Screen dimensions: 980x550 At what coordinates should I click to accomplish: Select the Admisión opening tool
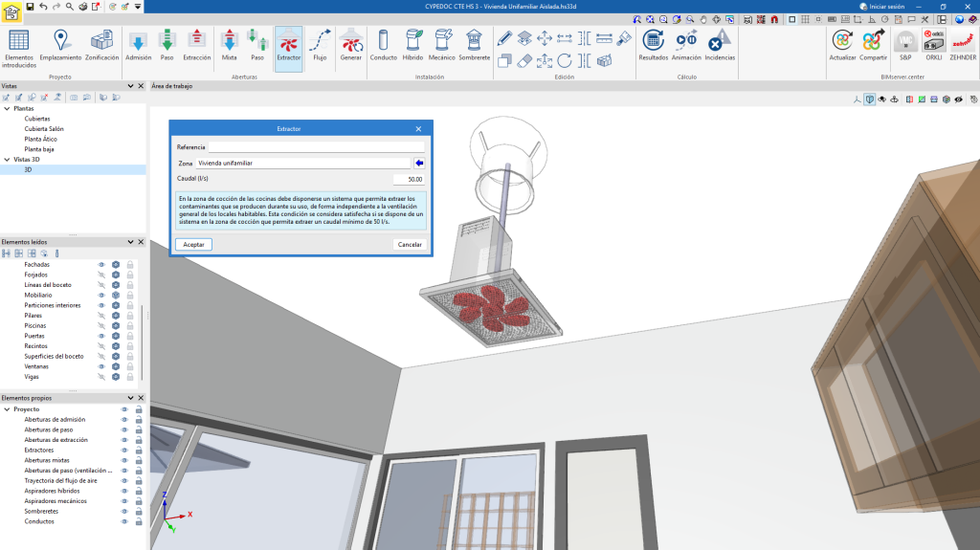point(138,45)
